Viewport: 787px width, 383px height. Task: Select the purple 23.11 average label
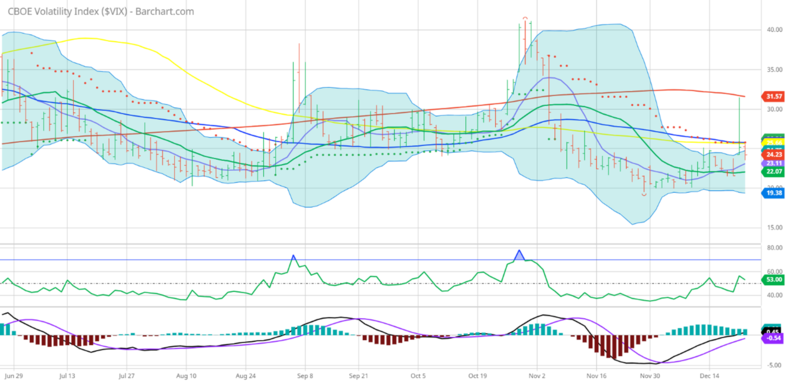tap(771, 163)
